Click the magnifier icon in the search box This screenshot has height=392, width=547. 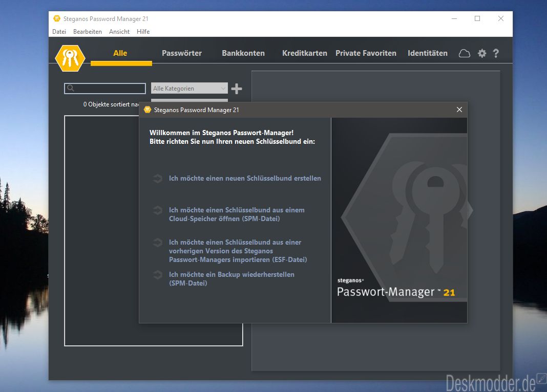click(71, 88)
